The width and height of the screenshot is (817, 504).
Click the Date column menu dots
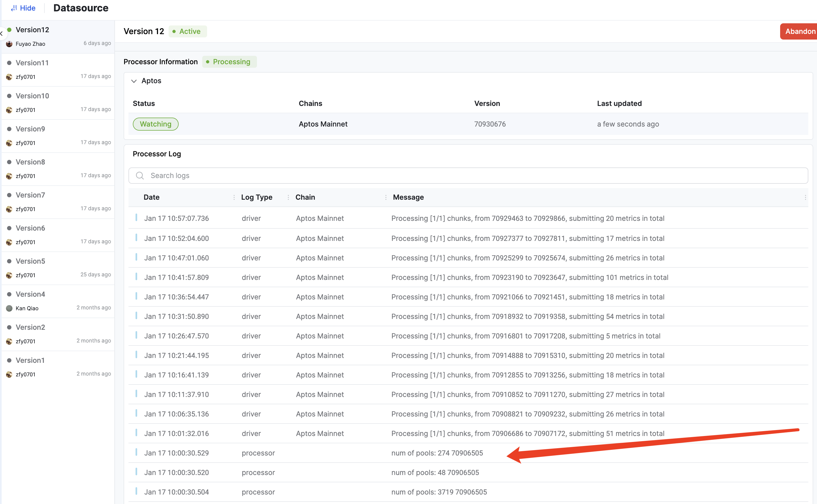234,197
